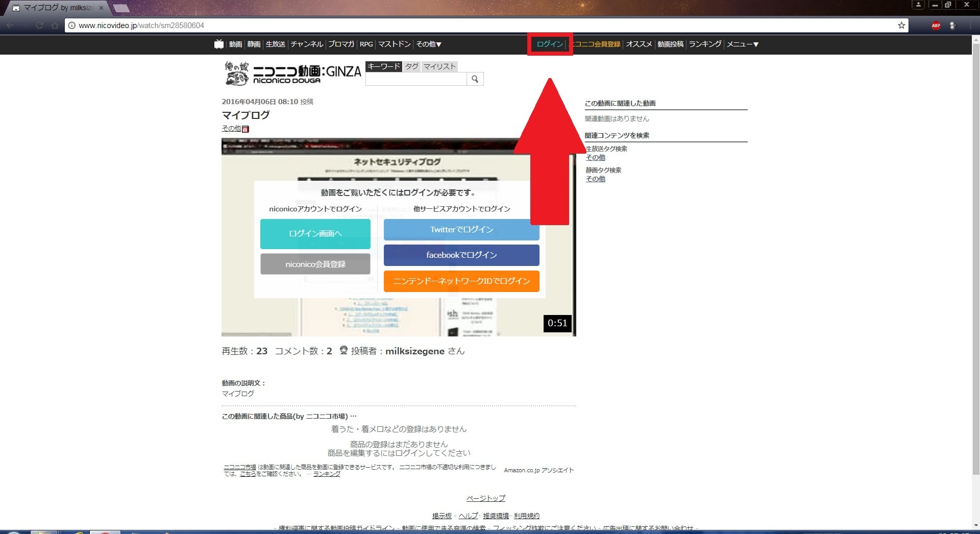Expand the メニュー▼ dropdown
This screenshot has height=534, width=980.
(743, 44)
